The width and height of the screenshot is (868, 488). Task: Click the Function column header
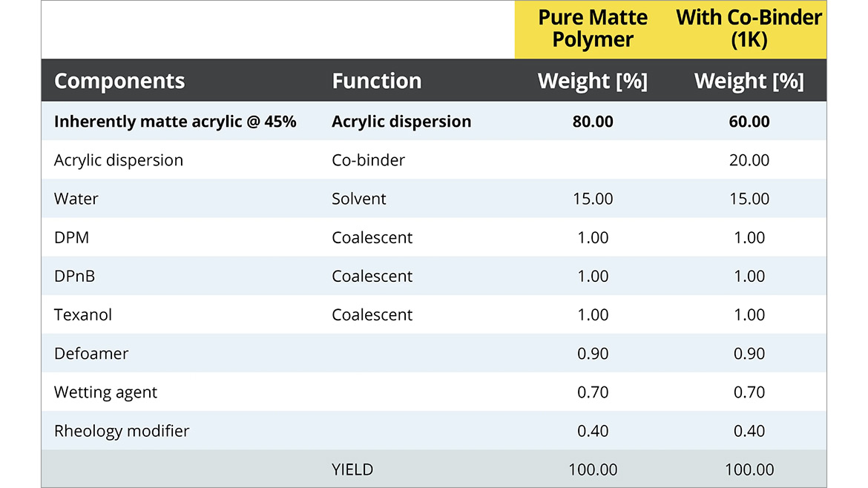click(x=376, y=81)
